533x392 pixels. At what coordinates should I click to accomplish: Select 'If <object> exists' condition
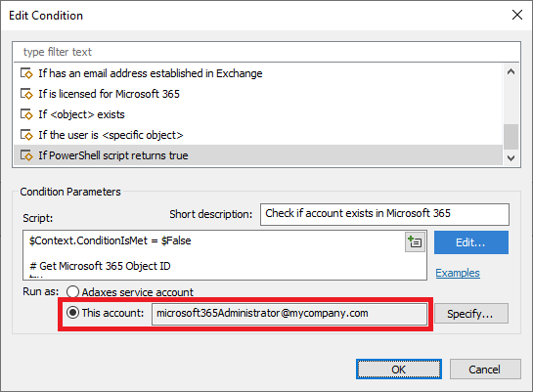[x=258, y=114]
